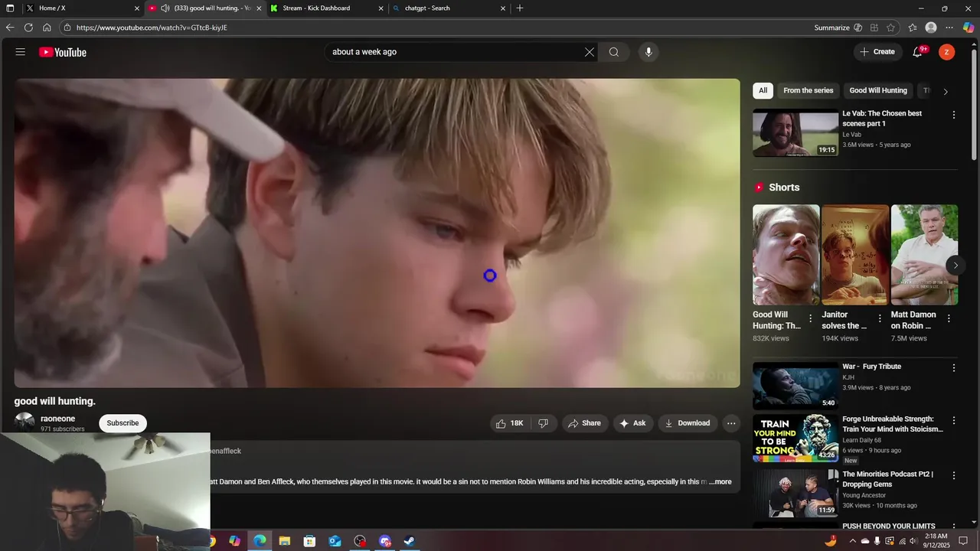Switch to chatgpt - Search tab
Viewport: 980px width, 551px height.
(449, 8)
